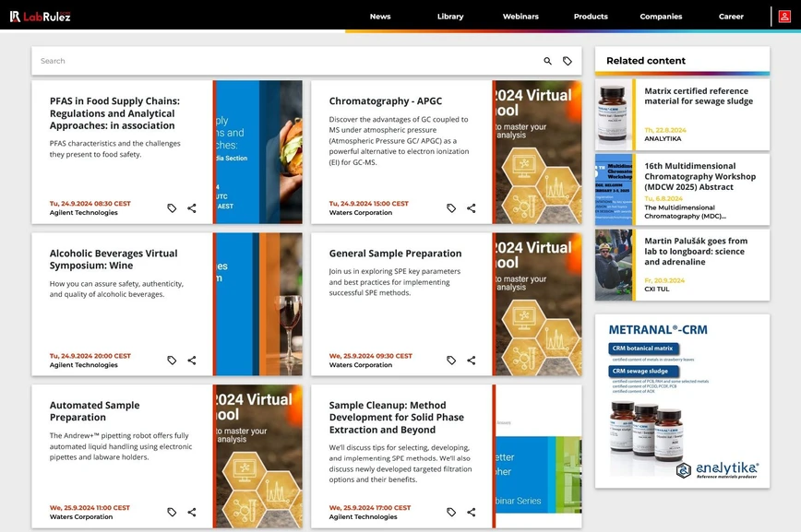The width and height of the screenshot is (801, 532).
Task: Open the LabRulez home logo
Action: 40,17
